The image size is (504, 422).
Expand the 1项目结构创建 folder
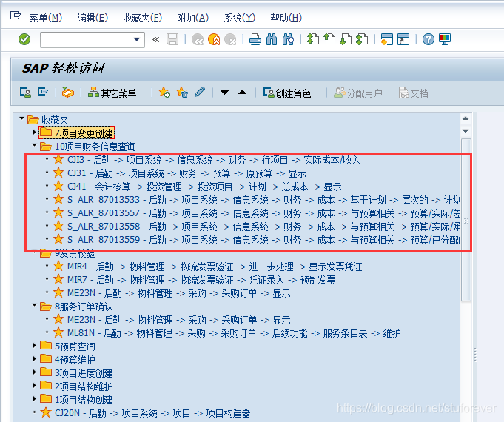pos(34,399)
